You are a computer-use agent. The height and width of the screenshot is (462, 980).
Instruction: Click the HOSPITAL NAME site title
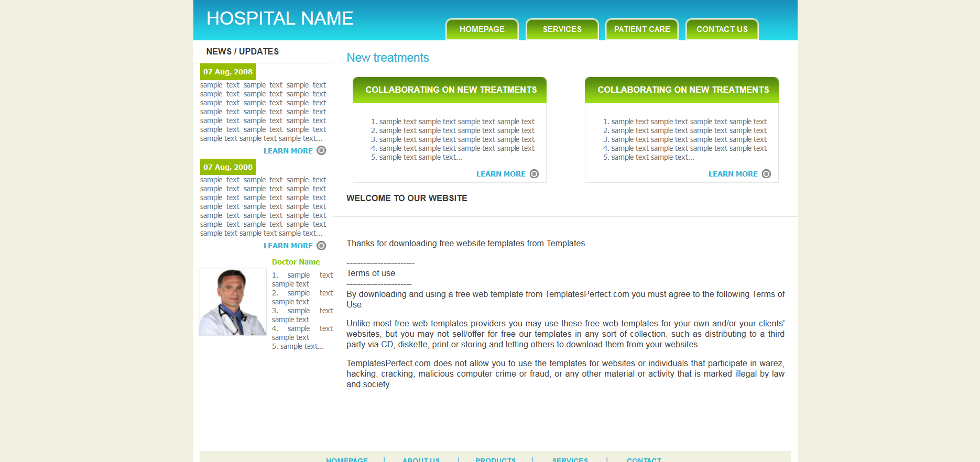coord(280,19)
